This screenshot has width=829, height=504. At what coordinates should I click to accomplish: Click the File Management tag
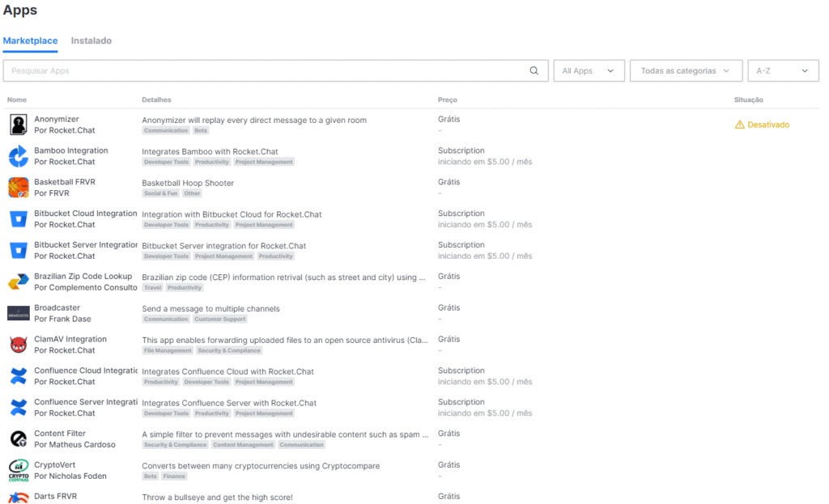click(168, 351)
